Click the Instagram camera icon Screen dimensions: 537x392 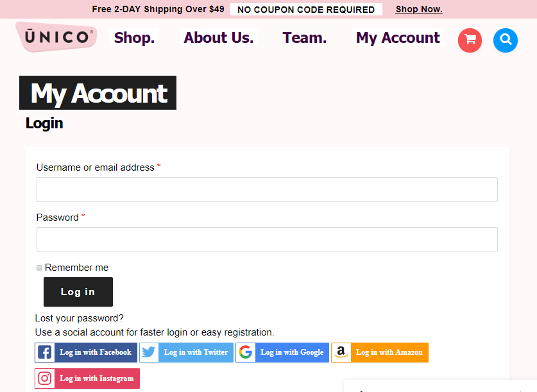pyautogui.click(x=45, y=379)
